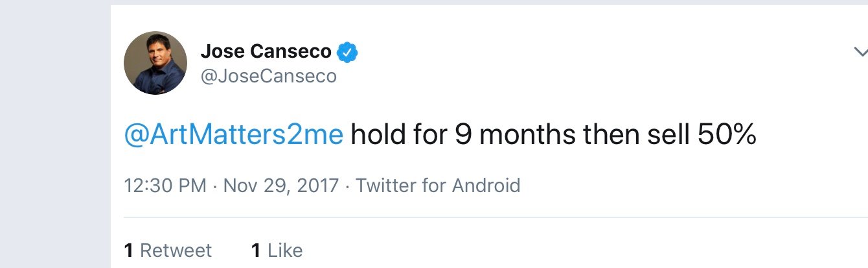
Task: View the '1 Like' list
Action: coord(277,250)
